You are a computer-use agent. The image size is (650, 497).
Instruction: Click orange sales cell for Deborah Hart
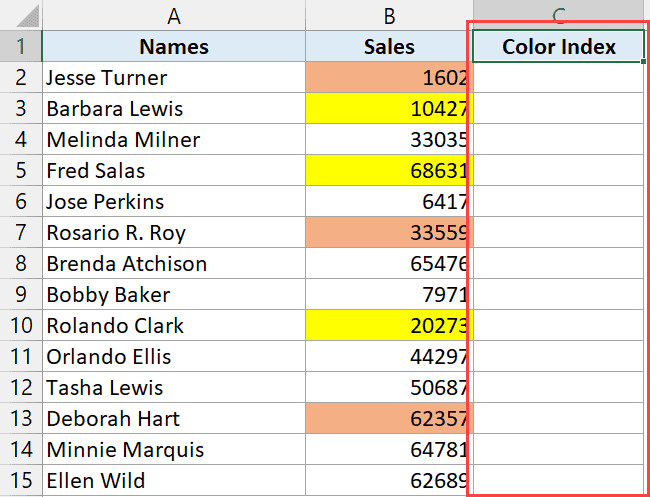(389, 419)
